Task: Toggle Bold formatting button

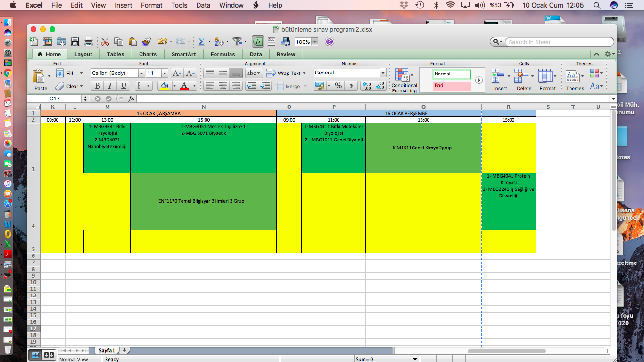Action: coord(97,86)
